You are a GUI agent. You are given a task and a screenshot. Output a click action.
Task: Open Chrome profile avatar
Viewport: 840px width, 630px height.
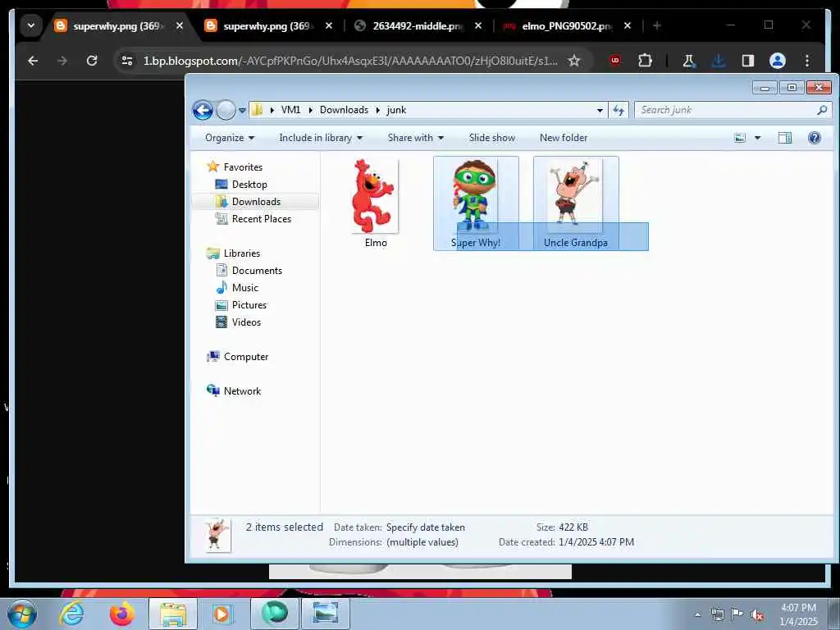(778, 61)
